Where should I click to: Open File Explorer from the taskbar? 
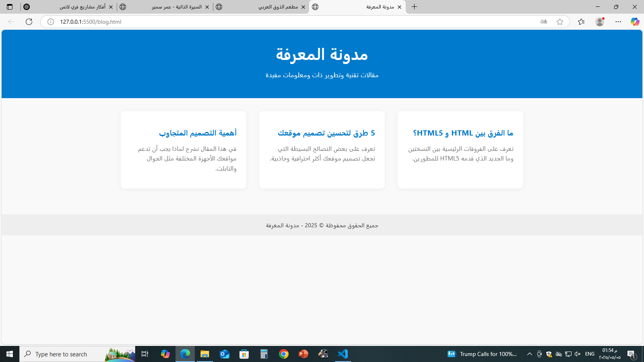(x=205, y=354)
